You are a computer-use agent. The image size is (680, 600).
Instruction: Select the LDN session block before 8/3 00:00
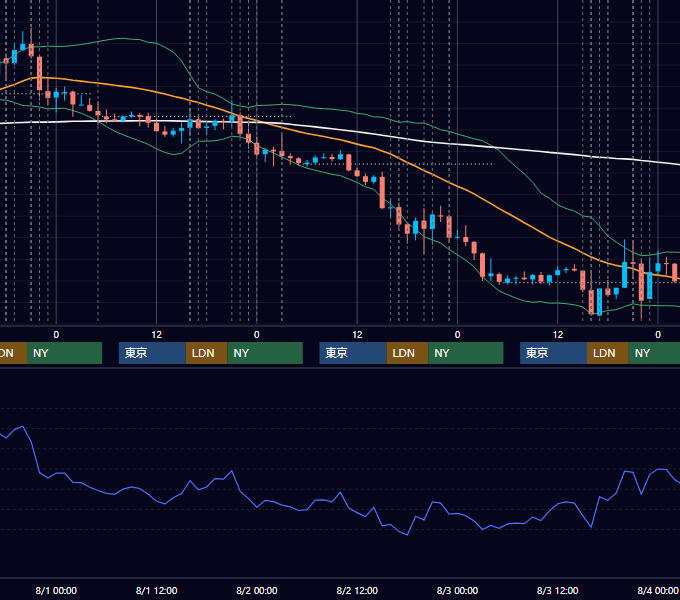[x=408, y=353]
